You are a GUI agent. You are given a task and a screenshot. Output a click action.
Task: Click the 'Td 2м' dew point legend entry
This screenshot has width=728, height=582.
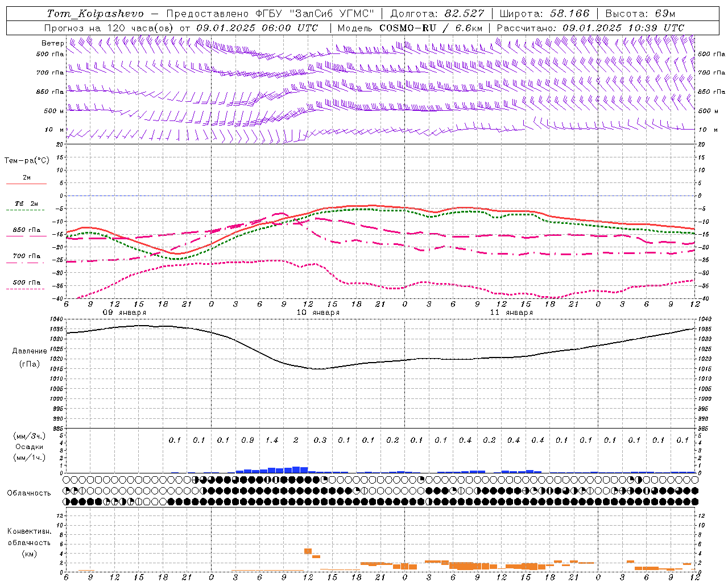point(26,203)
